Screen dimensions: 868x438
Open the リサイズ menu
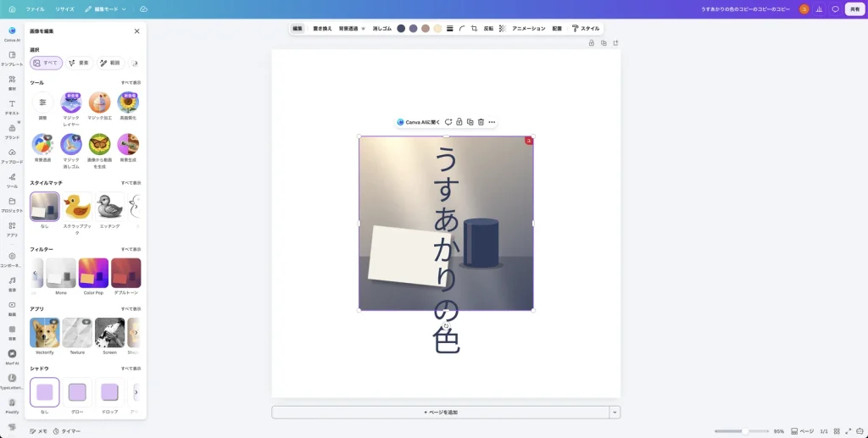(x=64, y=9)
